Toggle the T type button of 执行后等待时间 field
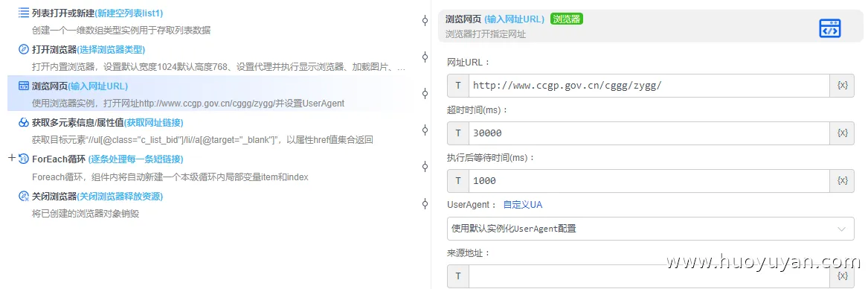The width and height of the screenshot is (868, 289). 458,181
